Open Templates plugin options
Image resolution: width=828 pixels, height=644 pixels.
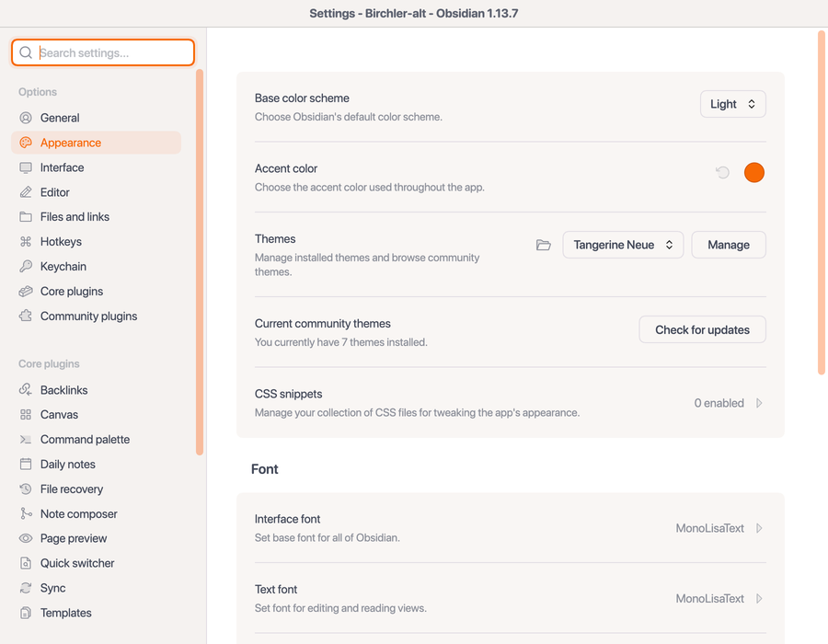coord(96,613)
